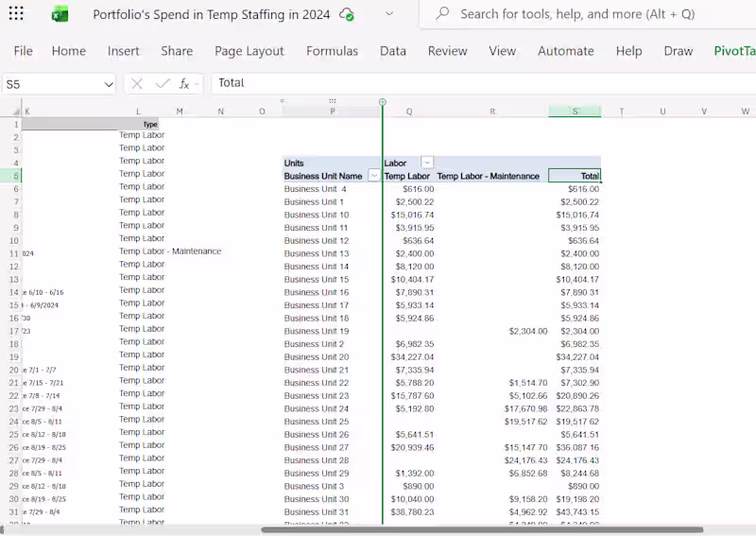Select the Business Unit 10 row label
This screenshot has height=536, width=756.
[317, 215]
